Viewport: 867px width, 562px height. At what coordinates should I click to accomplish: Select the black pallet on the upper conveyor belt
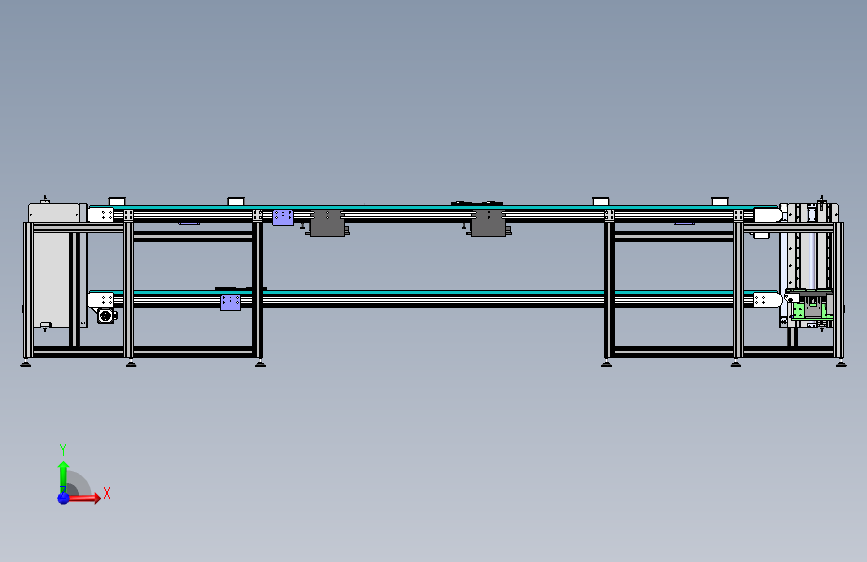(x=477, y=203)
